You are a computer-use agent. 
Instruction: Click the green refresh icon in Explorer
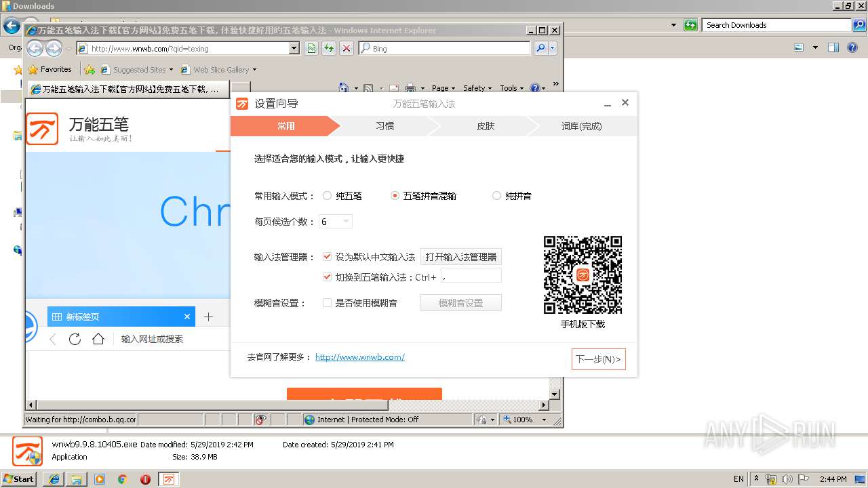click(x=690, y=25)
